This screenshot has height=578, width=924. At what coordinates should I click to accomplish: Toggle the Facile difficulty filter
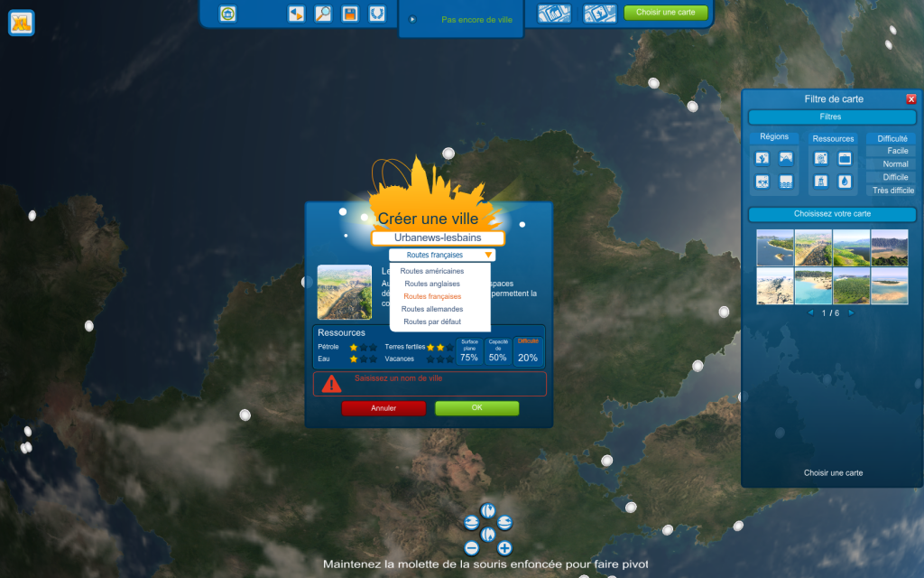pyautogui.click(x=891, y=151)
